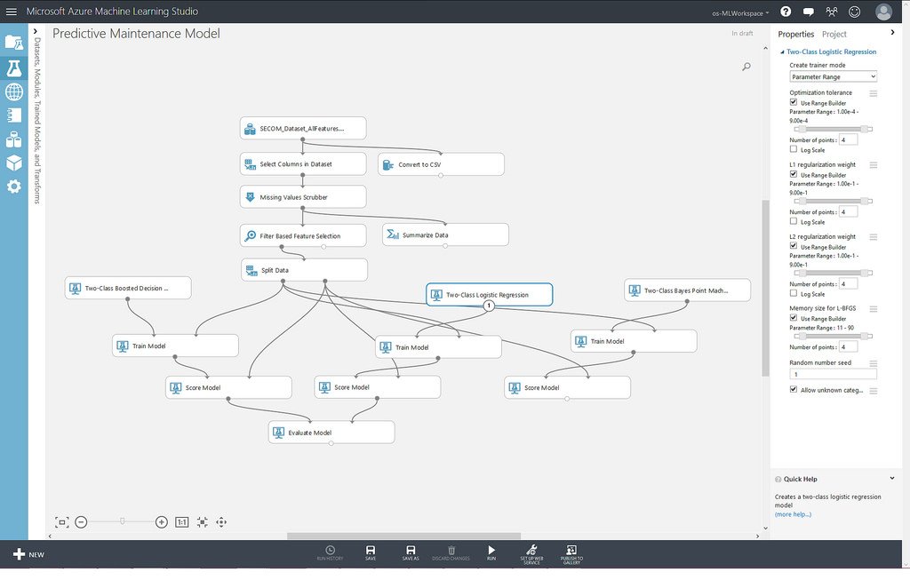This screenshot has height=588, width=910.
Task: Click the 1:1 actual size zoom icon
Action: tap(181, 522)
